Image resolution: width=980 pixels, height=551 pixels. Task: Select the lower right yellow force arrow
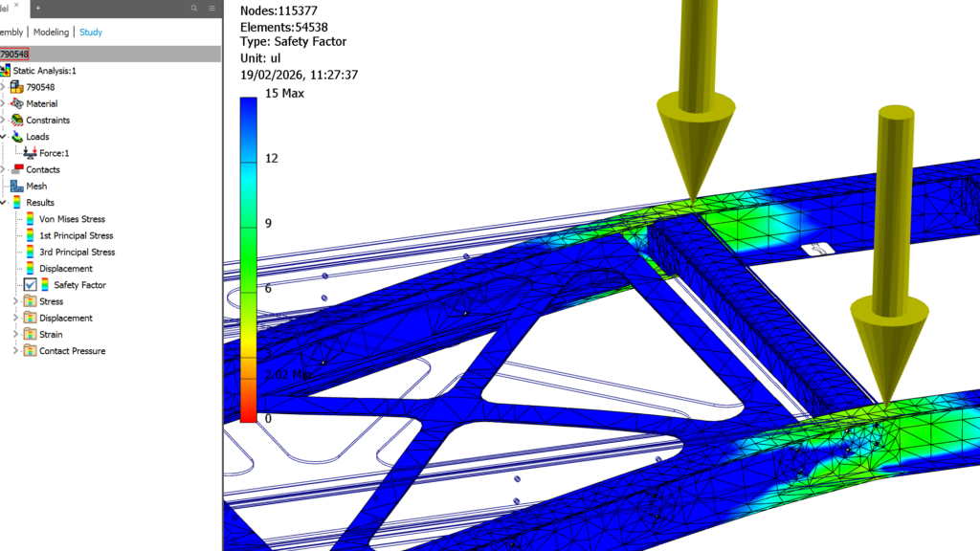tap(890, 256)
